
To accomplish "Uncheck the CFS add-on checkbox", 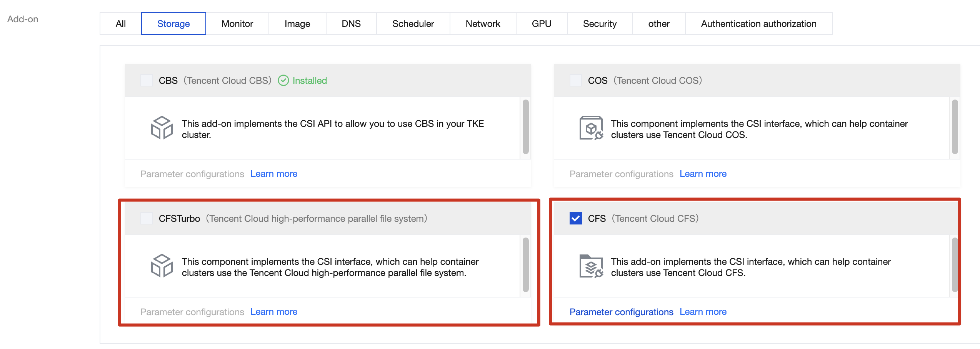I will click(x=575, y=218).
